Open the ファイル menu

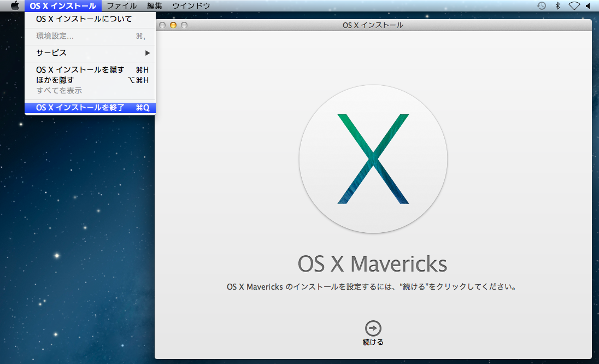tap(121, 5)
